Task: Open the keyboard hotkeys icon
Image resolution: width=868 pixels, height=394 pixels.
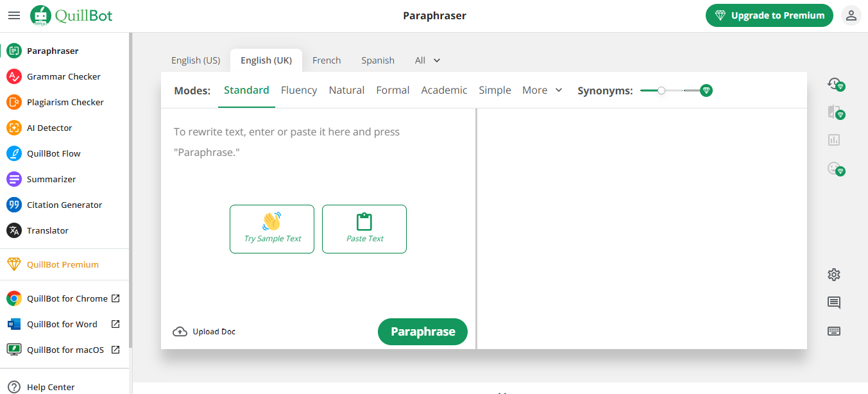Action: pyautogui.click(x=834, y=331)
